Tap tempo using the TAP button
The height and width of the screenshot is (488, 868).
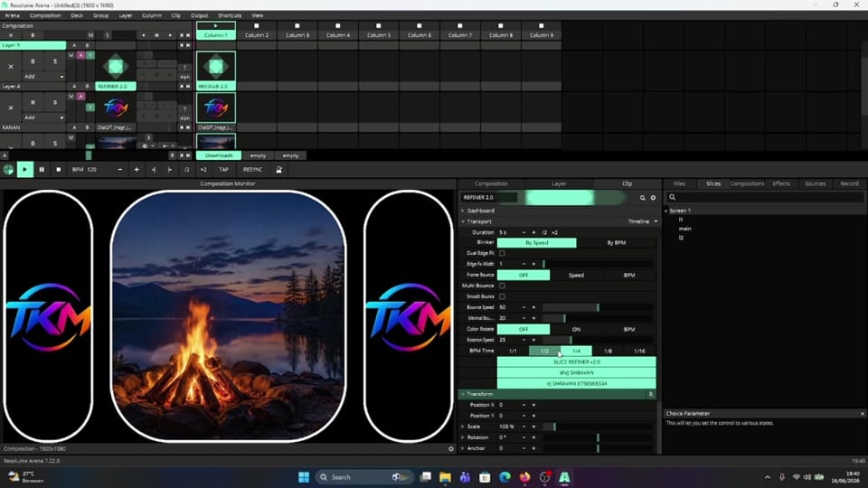pos(223,170)
